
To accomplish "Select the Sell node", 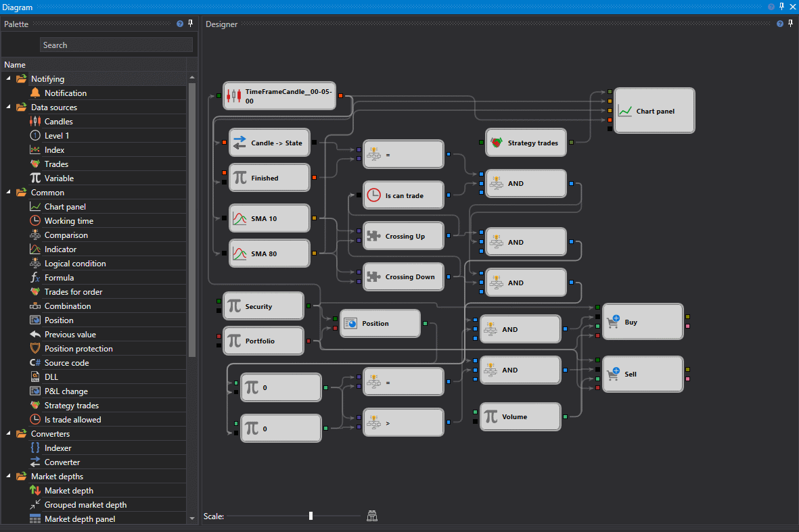I will point(643,374).
